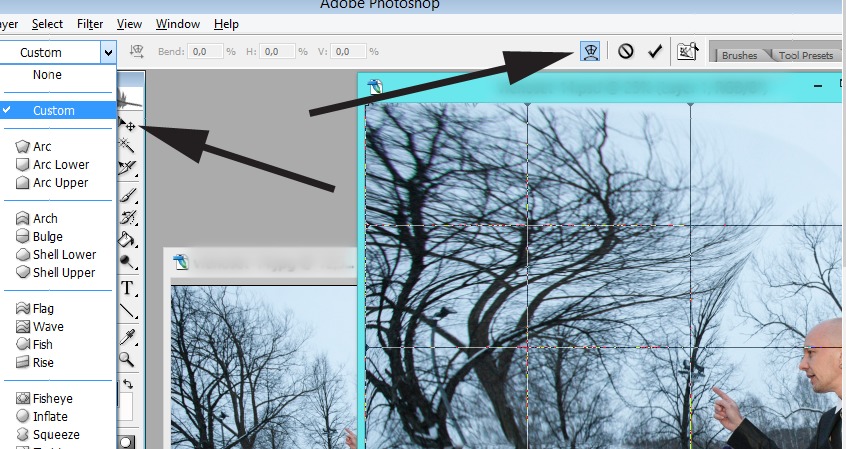
Task: Open the warp style Custom dropdown
Action: pyautogui.click(x=59, y=52)
